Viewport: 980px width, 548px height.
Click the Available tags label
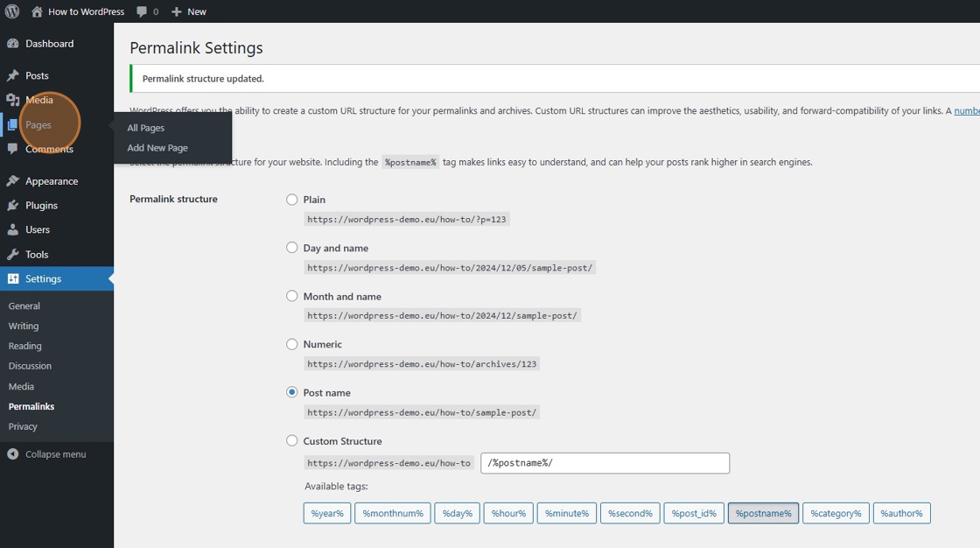pos(336,486)
